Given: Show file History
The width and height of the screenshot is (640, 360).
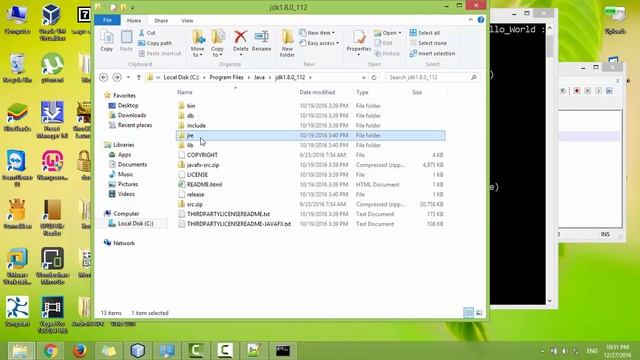Looking at the screenshot, I should tap(387, 53).
